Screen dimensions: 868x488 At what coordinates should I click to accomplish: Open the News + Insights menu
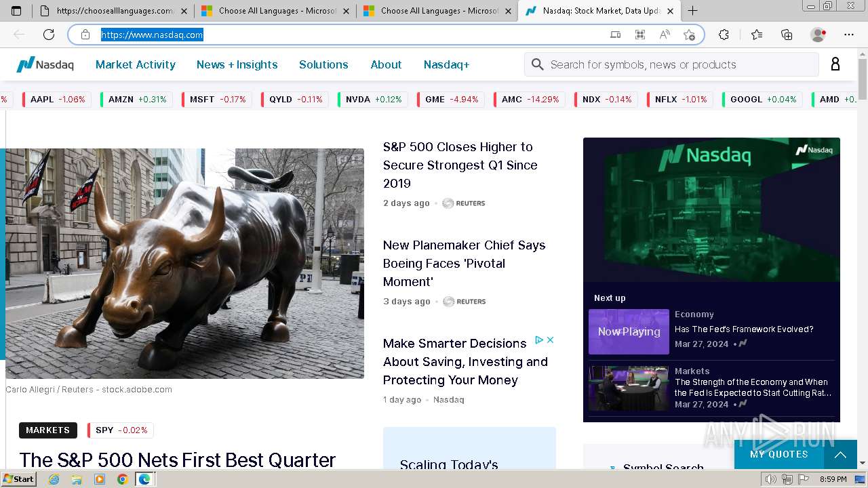click(x=237, y=64)
